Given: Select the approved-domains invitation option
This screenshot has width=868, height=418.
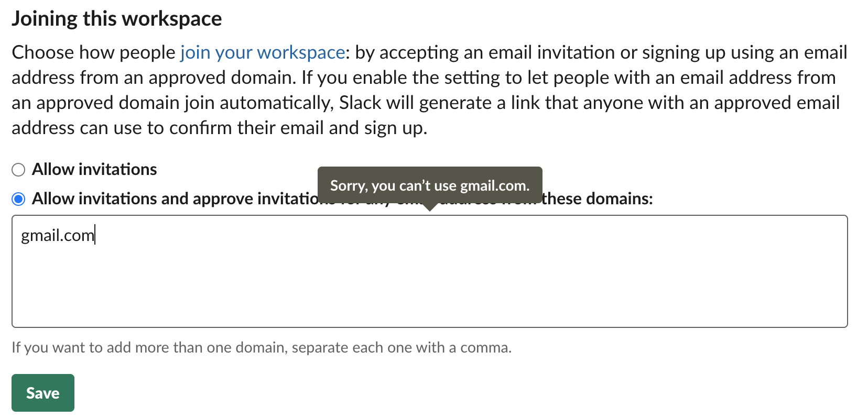Looking at the screenshot, I should click(x=18, y=199).
